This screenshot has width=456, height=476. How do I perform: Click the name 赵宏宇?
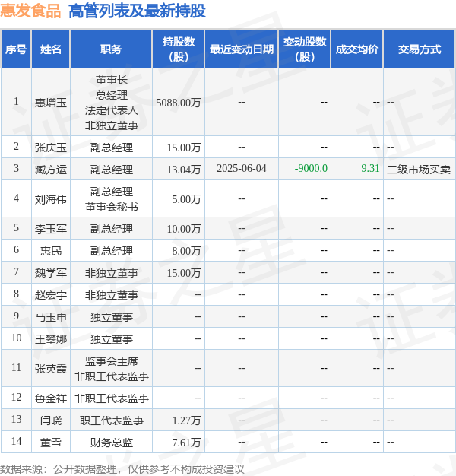point(51,295)
